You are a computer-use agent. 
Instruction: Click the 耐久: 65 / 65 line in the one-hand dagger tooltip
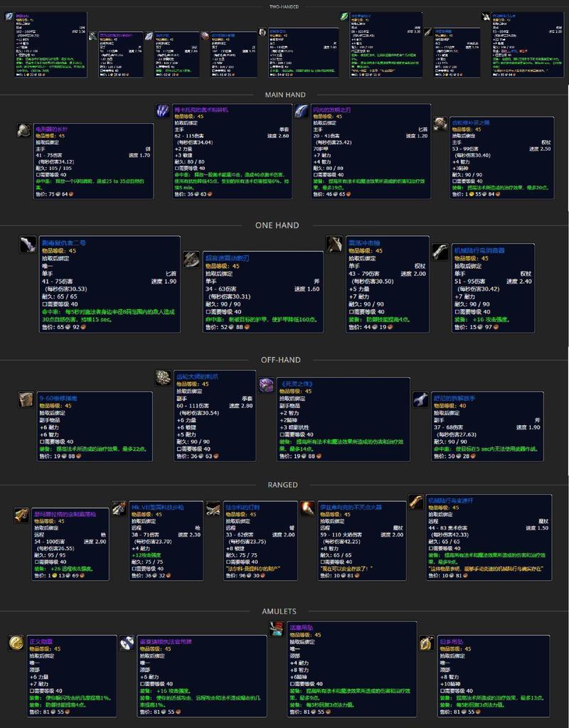point(60,296)
